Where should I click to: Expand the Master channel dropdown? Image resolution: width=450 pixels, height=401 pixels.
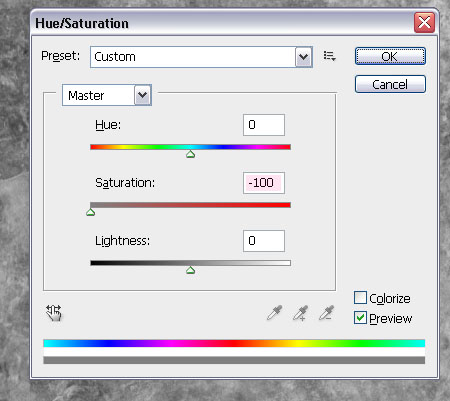(x=143, y=95)
